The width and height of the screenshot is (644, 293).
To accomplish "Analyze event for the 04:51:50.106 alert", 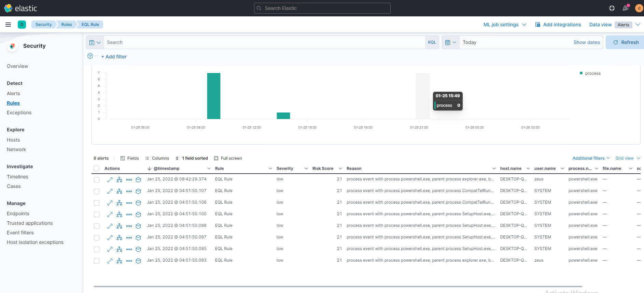I will pyautogui.click(x=119, y=203).
